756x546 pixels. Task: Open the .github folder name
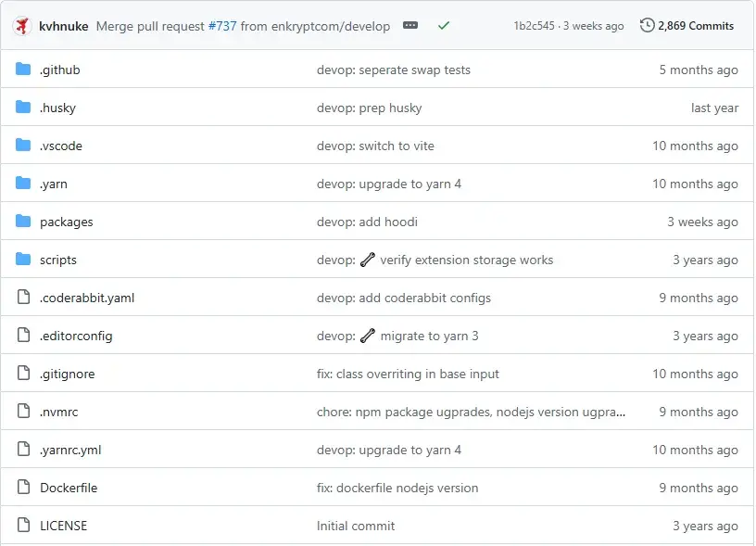[60, 70]
